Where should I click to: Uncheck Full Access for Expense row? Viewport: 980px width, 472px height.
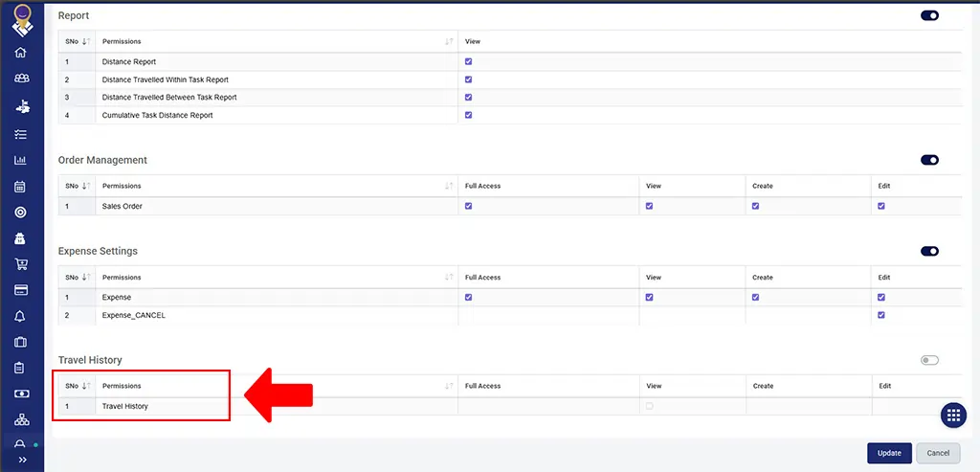tap(469, 297)
